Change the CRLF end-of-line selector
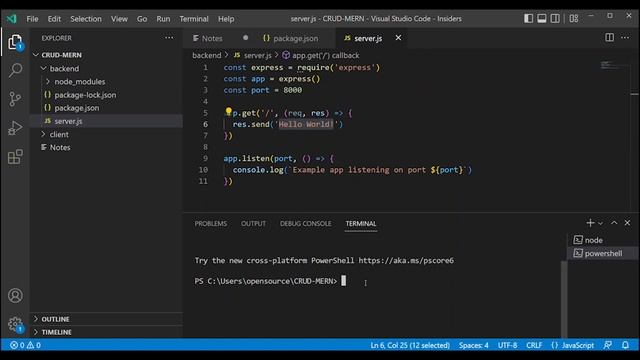This screenshot has width=640, height=360. [x=534, y=345]
